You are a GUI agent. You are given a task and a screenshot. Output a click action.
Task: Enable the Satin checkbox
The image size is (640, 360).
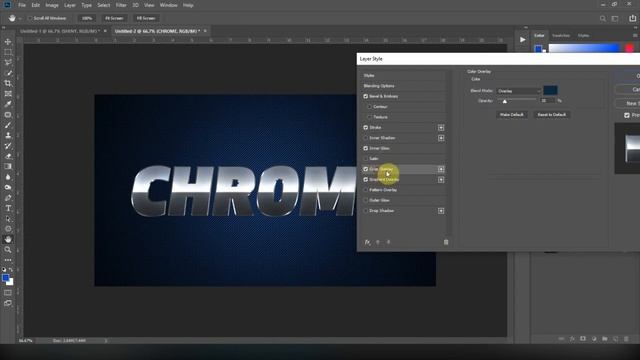pyautogui.click(x=366, y=159)
